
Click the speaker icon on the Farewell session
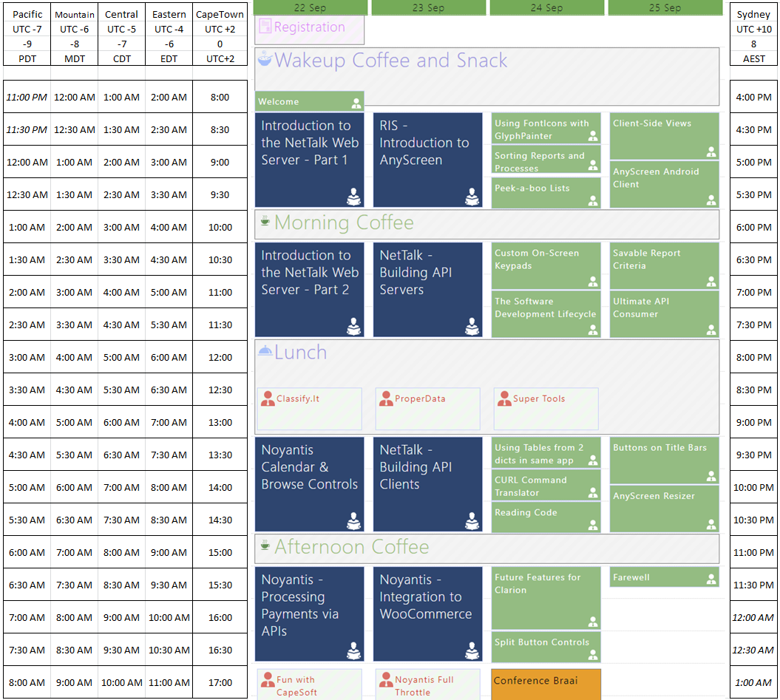point(711,578)
